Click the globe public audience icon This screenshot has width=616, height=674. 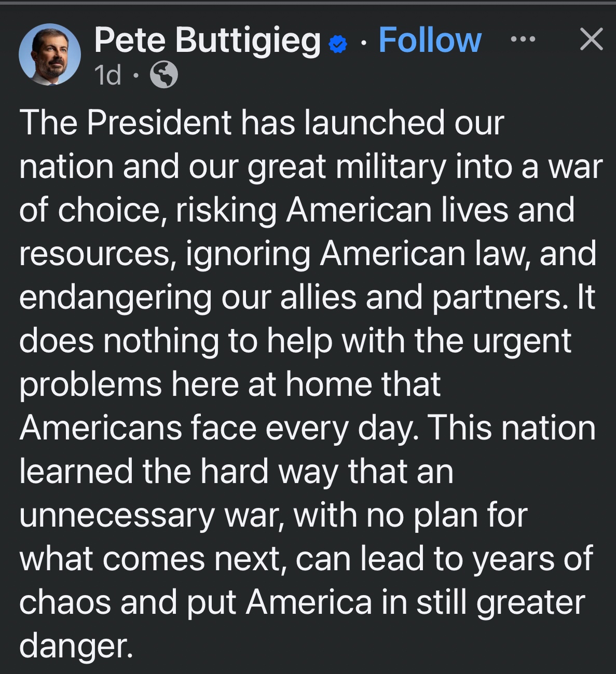164,75
